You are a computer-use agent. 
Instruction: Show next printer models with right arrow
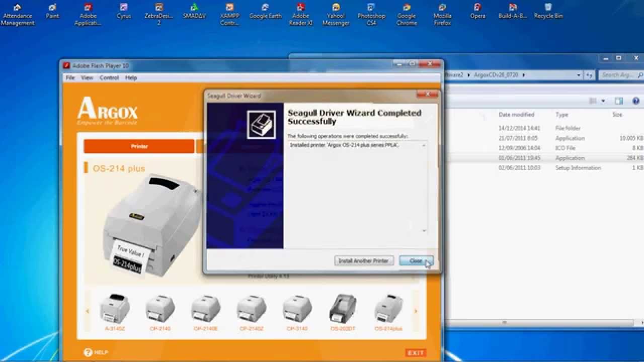[x=416, y=311]
